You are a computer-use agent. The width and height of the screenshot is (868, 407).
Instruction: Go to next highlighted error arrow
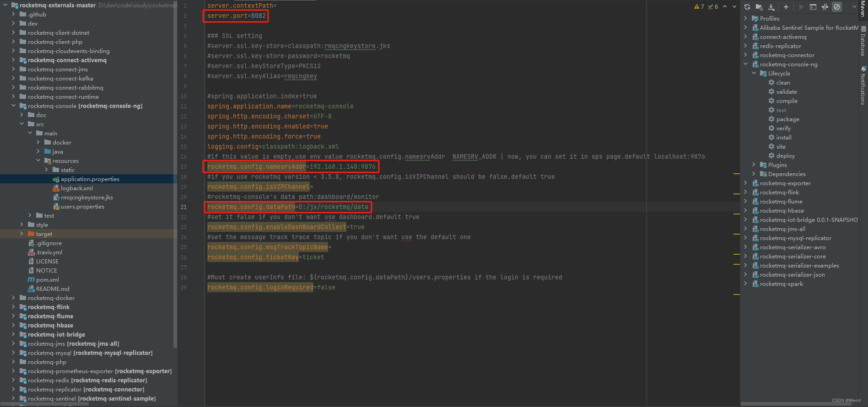pos(734,7)
